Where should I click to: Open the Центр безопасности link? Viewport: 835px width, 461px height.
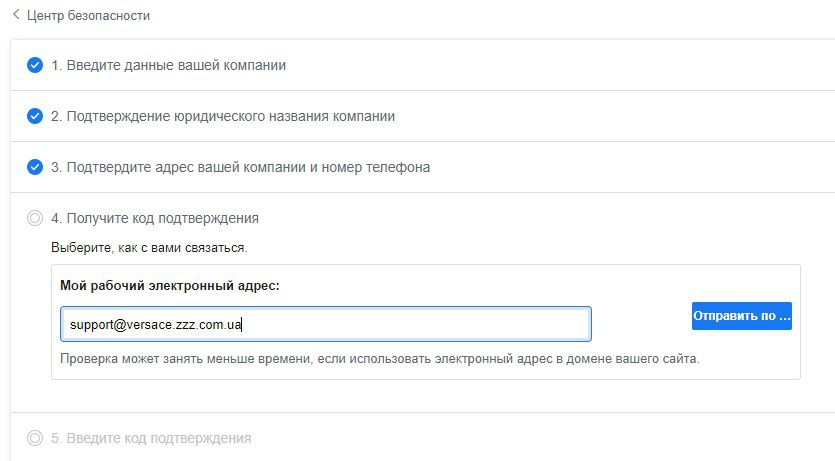(x=88, y=16)
